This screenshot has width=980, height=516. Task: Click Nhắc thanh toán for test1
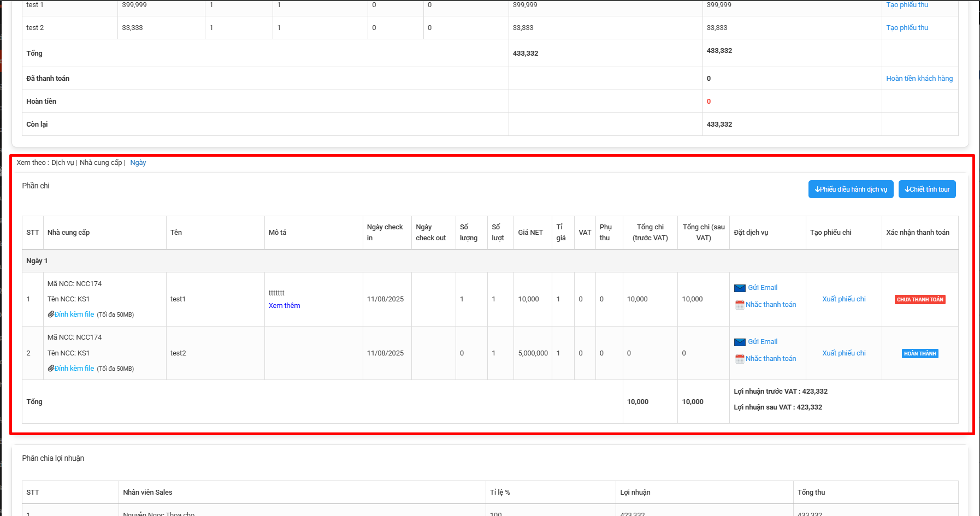[770, 305]
